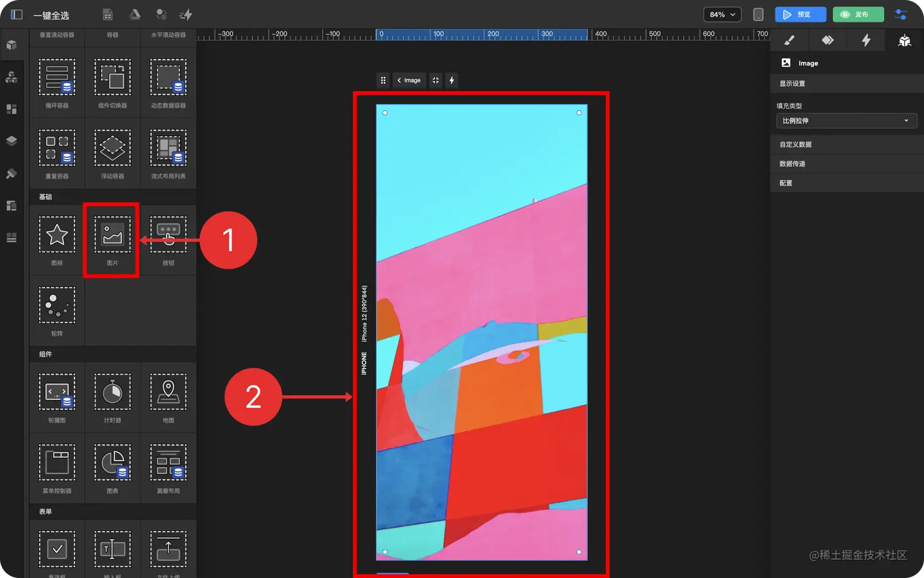Screen dimensions: 924x578
Task: Click the green 发布 publish button
Action: [x=858, y=14]
